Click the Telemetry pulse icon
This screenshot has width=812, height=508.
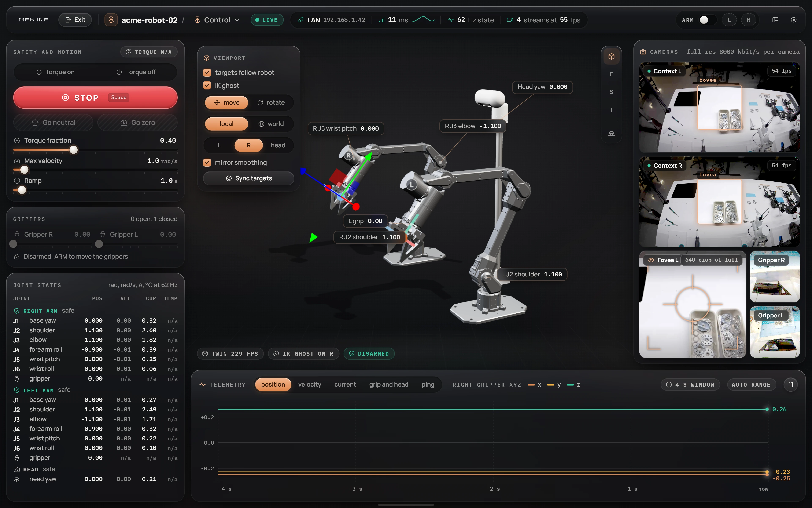[202, 385]
